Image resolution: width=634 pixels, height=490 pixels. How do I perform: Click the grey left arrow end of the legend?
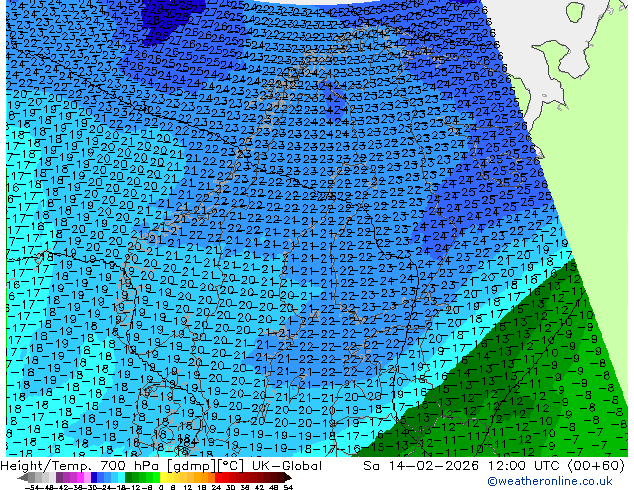(23, 477)
